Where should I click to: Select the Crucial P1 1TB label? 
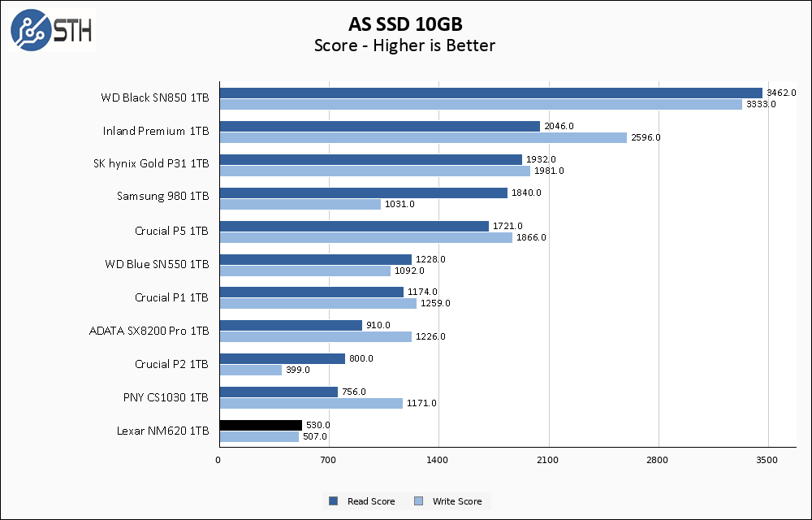pyautogui.click(x=171, y=297)
